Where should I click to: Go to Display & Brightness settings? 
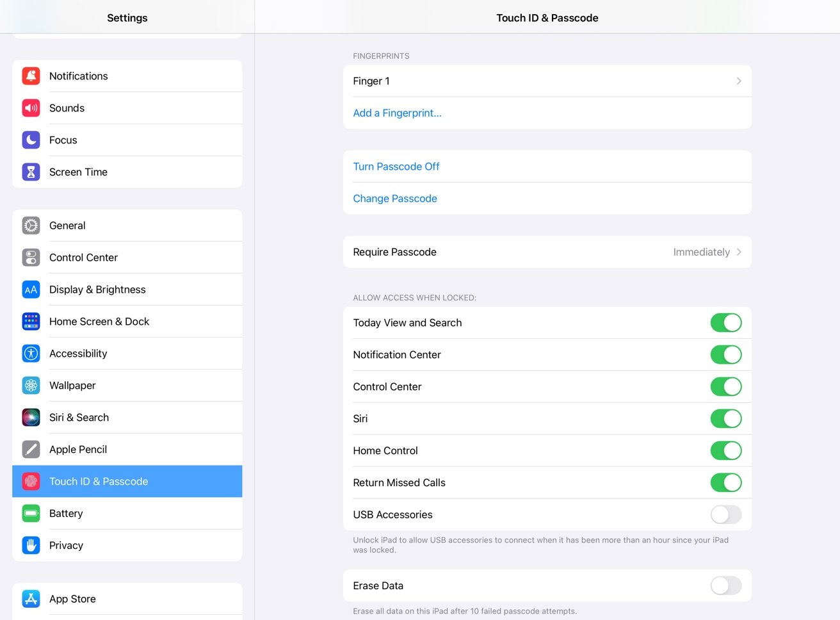[x=97, y=290]
